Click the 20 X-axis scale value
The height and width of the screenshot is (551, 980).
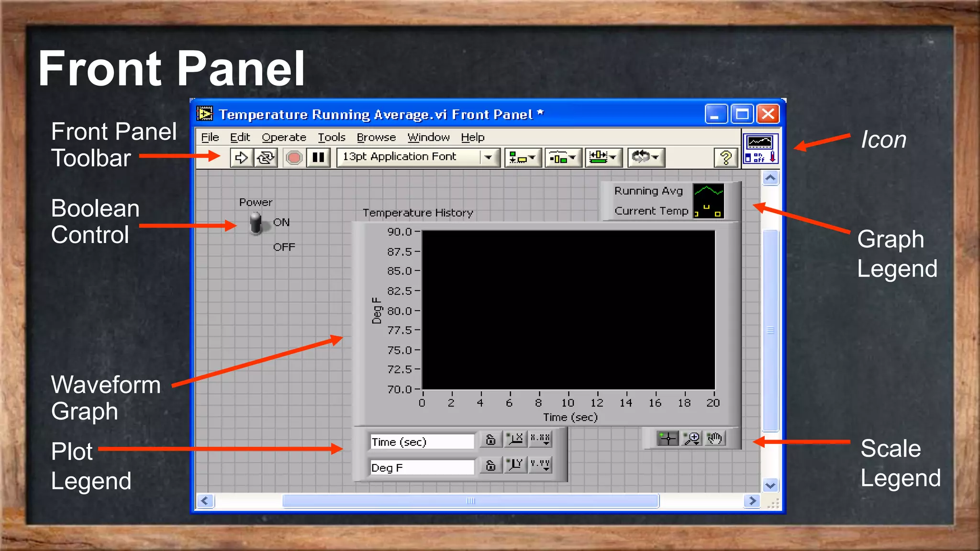(x=713, y=403)
